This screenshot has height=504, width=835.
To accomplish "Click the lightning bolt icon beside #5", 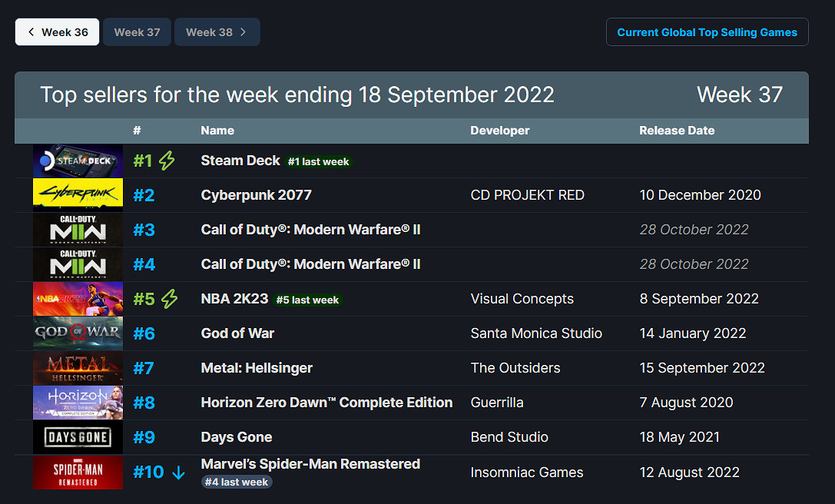I will (169, 299).
